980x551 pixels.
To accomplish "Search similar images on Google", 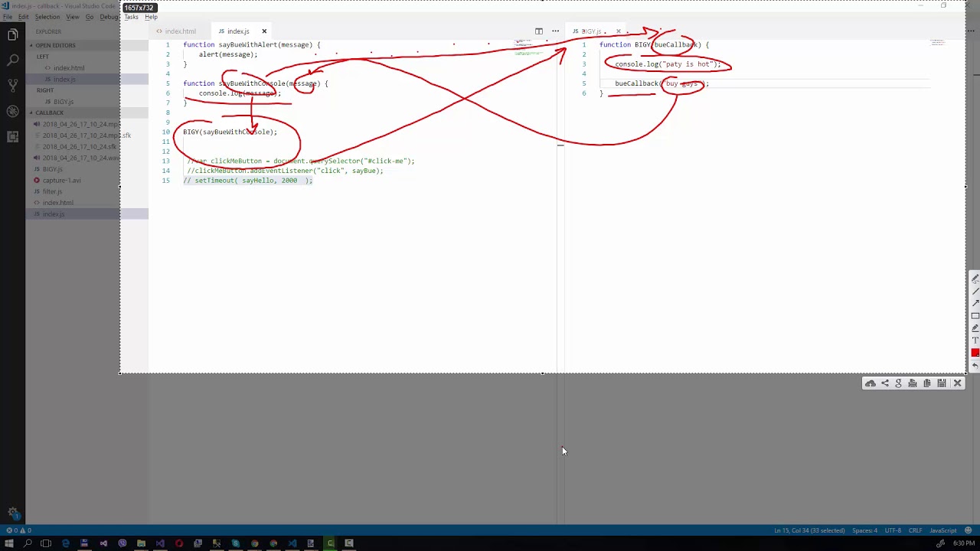I will click(x=899, y=383).
